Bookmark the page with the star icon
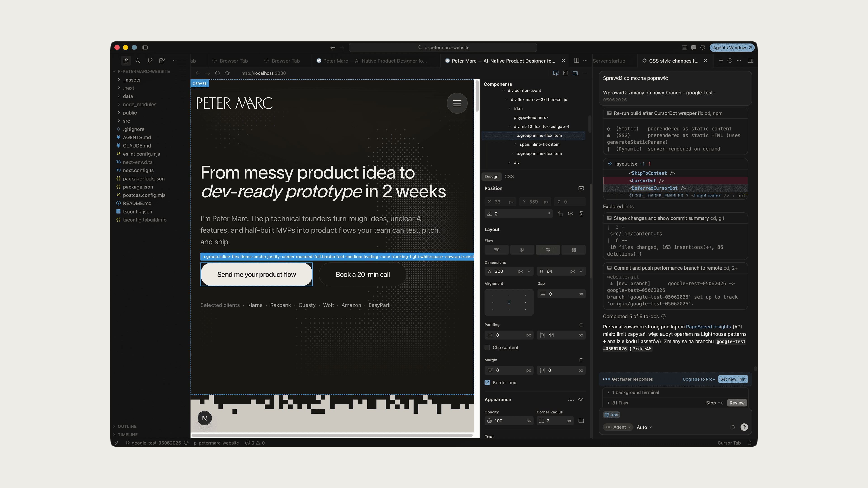The height and width of the screenshot is (488, 868). coord(227,73)
